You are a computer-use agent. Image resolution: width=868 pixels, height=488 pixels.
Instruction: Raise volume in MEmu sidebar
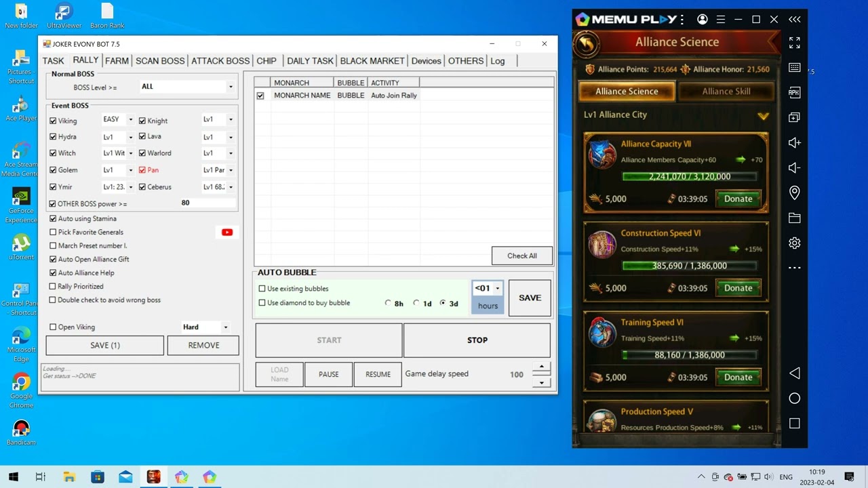point(795,143)
